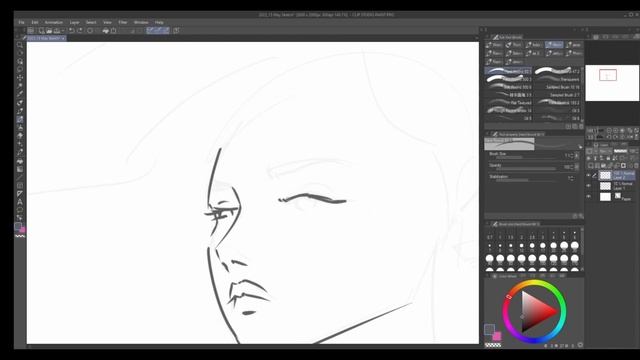Hide the Paper layer with eye icon
This screenshot has height=360, width=640.
[589, 196]
